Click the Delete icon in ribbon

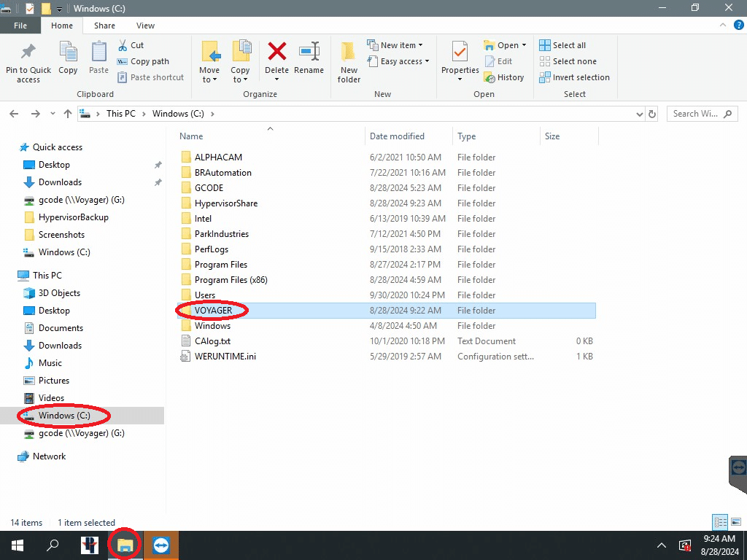[276, 52]
